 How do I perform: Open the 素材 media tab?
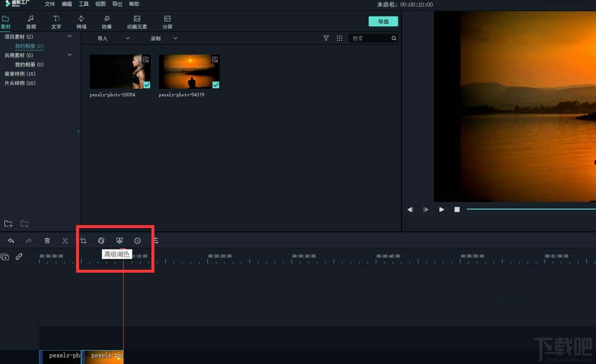tap(6, 22)
